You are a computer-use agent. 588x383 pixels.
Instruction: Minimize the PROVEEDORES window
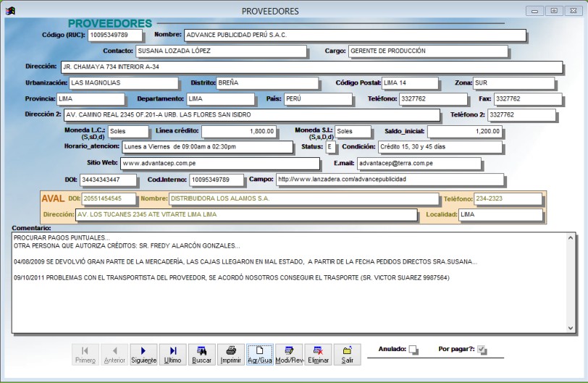[534, 11]
